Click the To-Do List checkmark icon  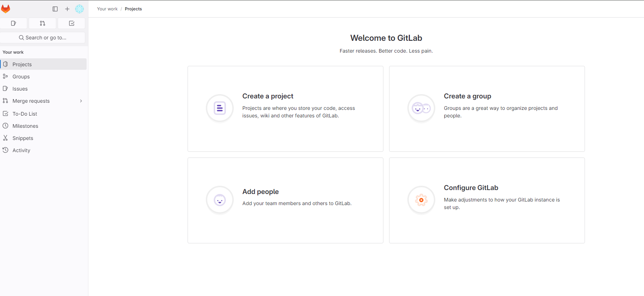(x=5, y=113)
